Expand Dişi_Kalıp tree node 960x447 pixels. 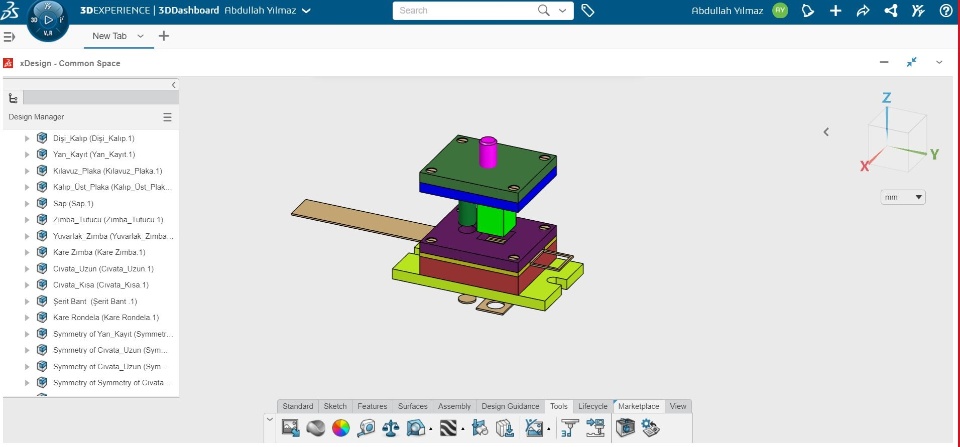click(x=27, y=138)
